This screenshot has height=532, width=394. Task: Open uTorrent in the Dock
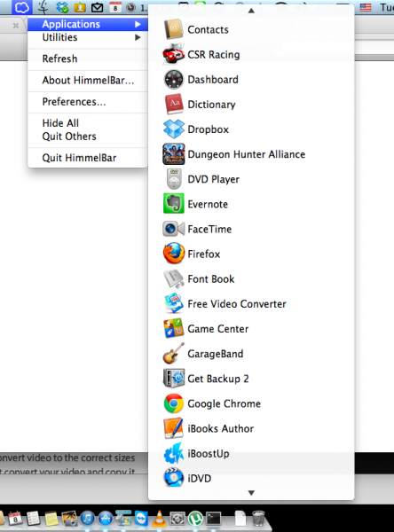(195, 519)
